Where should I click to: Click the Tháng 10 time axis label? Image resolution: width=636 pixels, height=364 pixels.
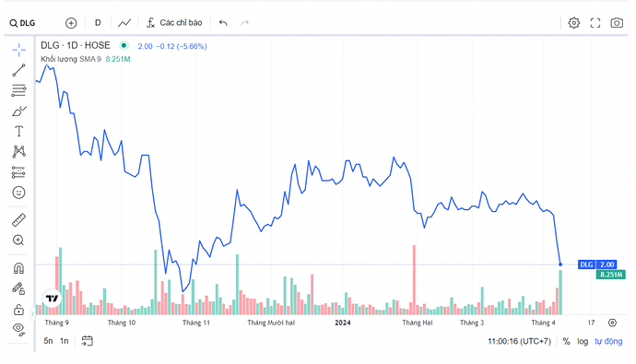[122, 323]
